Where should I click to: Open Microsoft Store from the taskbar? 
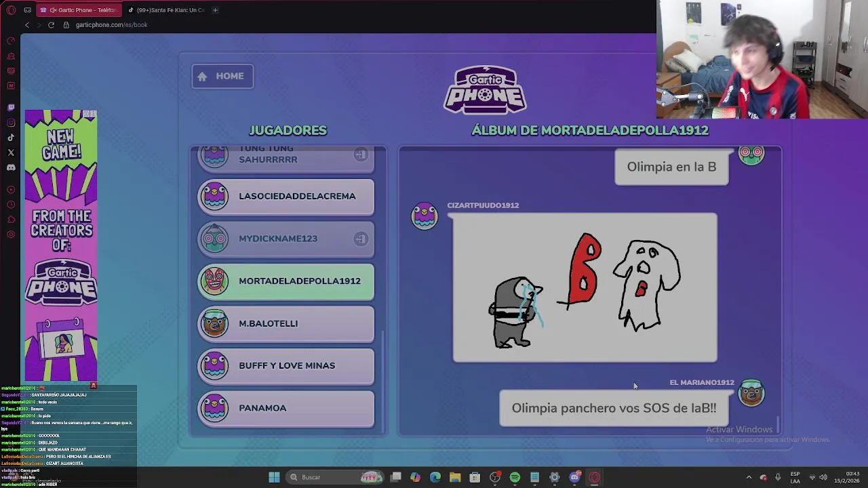475,477
